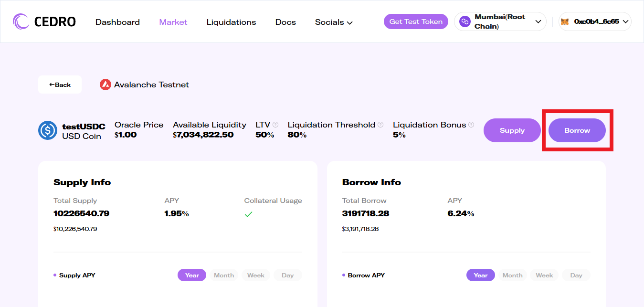Click the testUSDC coin icon
The height and width of the screenshot is (307, 644).
(48, 130)
